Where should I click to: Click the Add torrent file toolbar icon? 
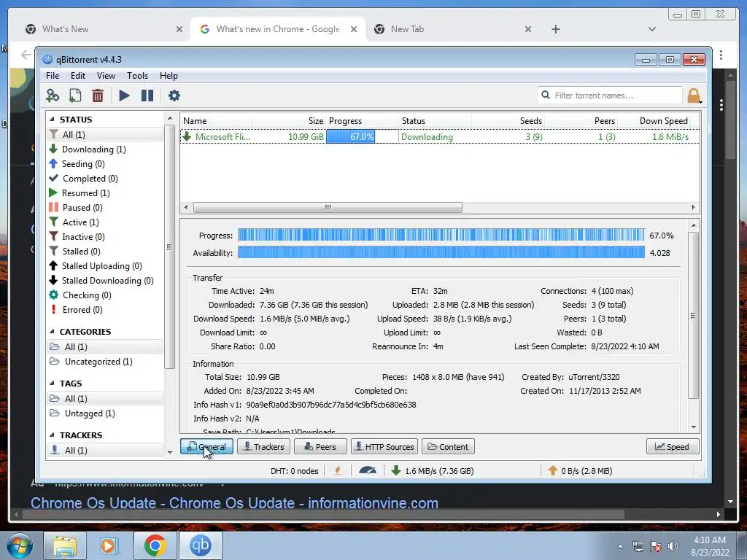pos(75,96)
